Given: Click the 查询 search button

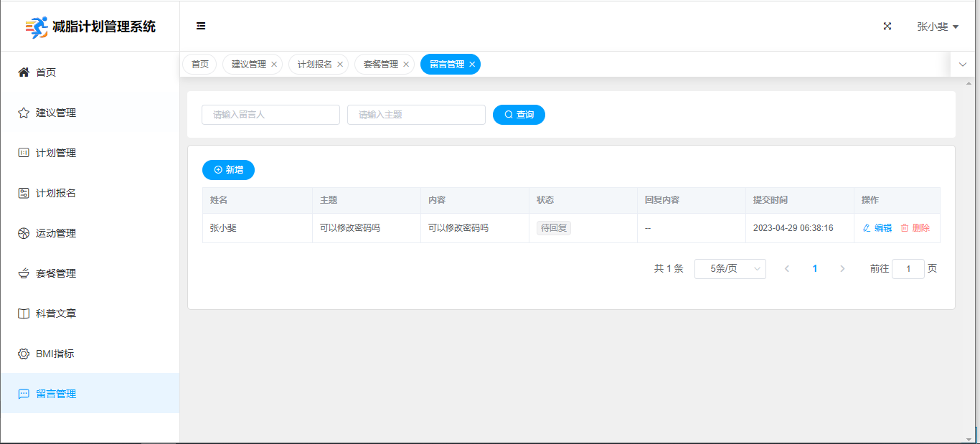Looking at the screenshot, I should tap(519, 115).
